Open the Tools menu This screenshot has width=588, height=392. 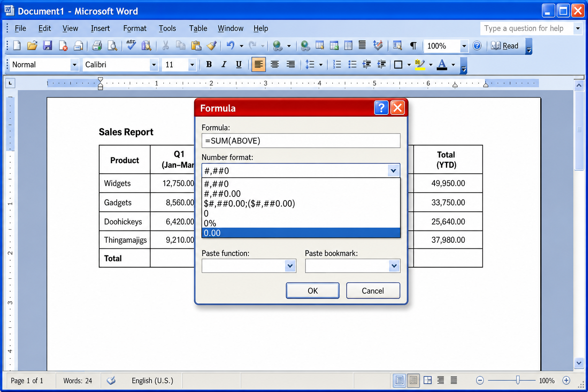point(167,28)
